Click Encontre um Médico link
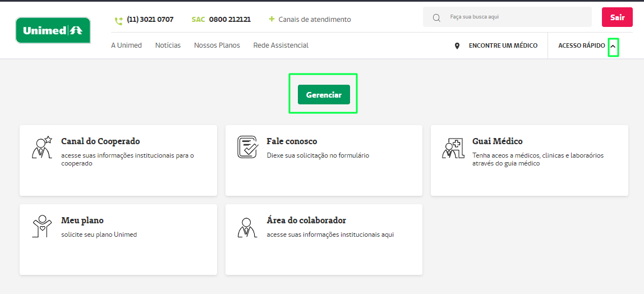 tap(503, 45)
